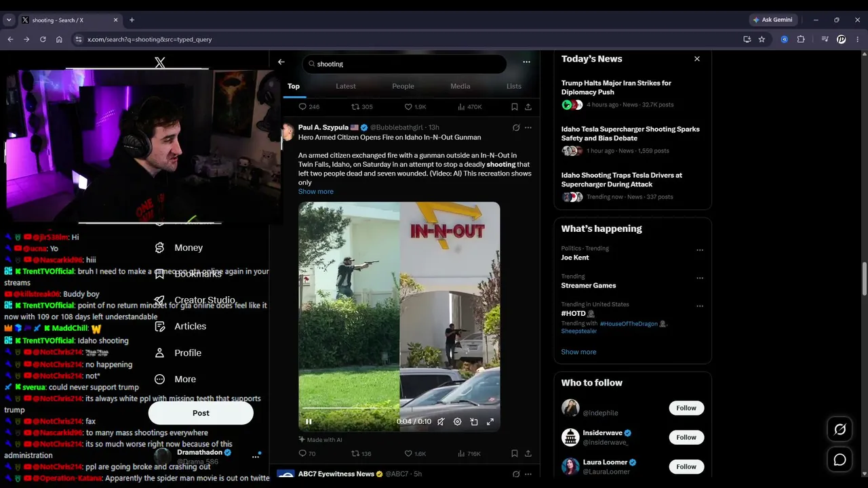Open Chrome's three-dot menu

pos(858,39)
